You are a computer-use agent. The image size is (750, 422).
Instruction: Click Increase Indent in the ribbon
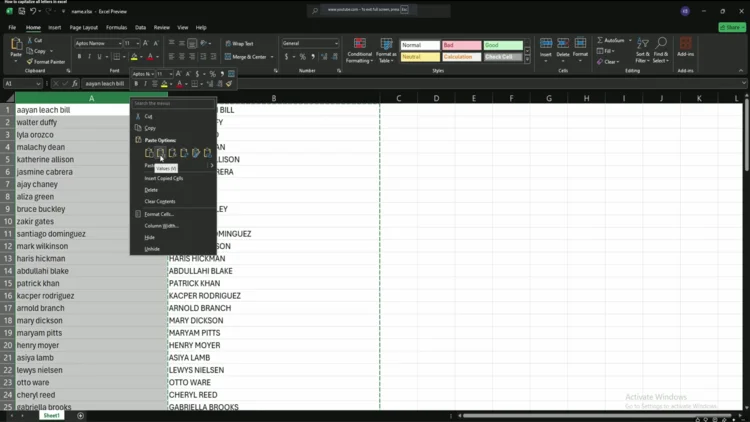(x=213, y=56)
